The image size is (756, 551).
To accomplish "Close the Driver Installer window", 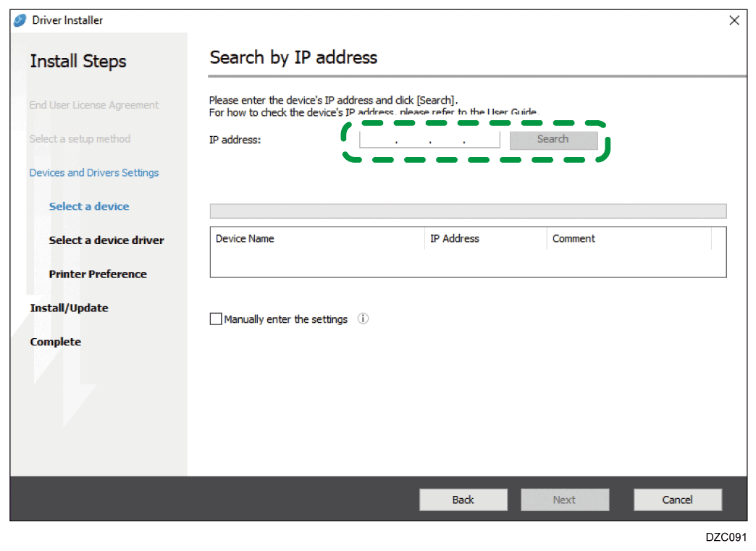I will [734, 21].
